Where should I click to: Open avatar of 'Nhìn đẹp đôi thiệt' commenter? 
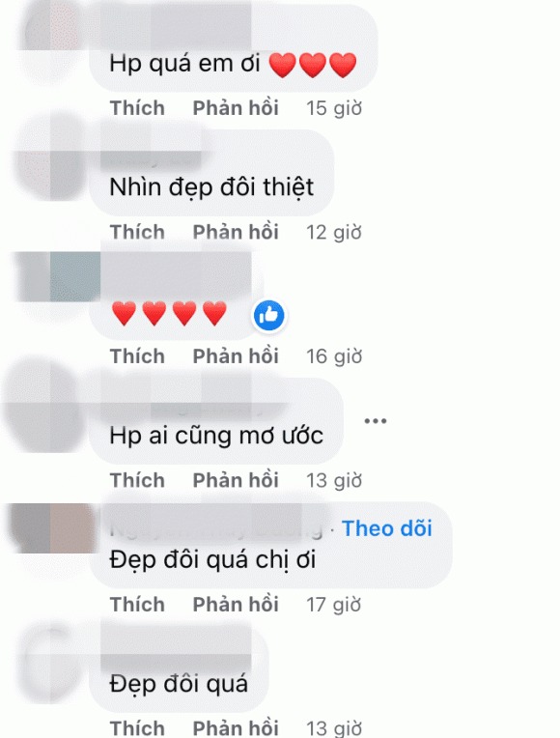(52, 157)
